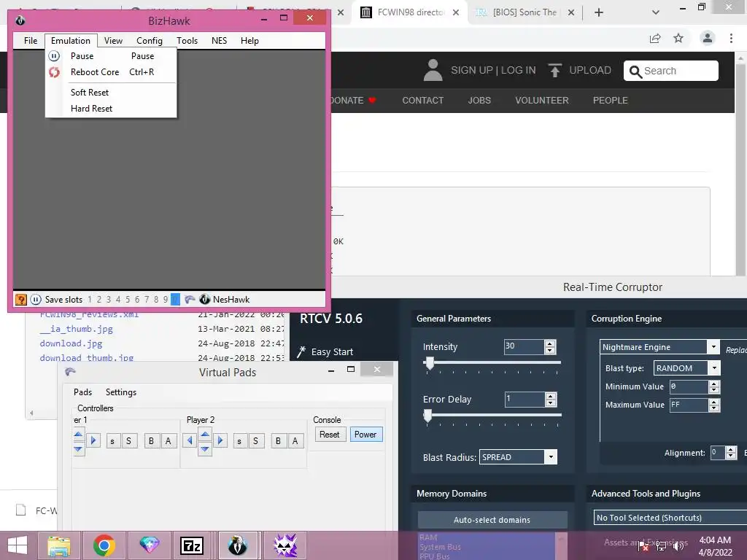
Task: Open the BizHawk Tools menu
Action: tap(187, 41)
